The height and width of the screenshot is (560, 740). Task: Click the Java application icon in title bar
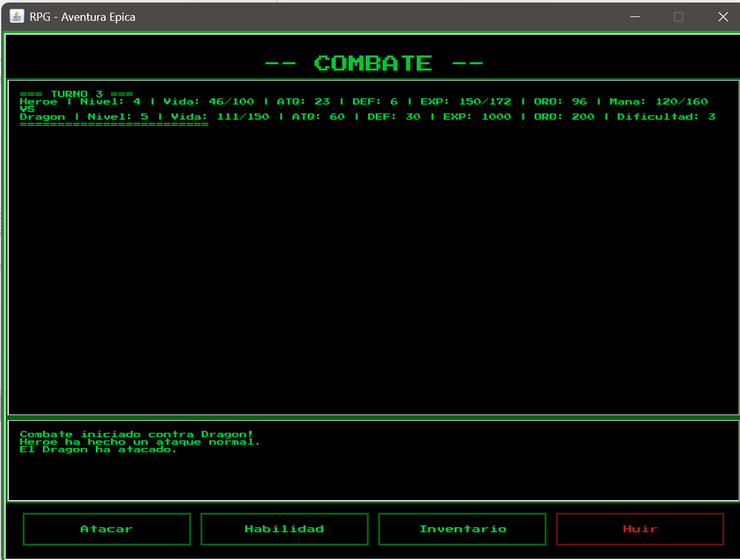pyautogui.click(x=17, y=16)
